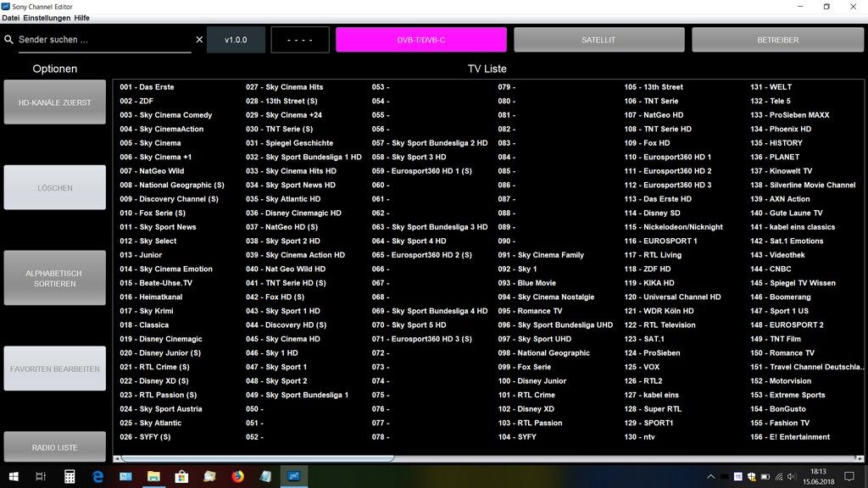Open the Action Center notification icon
The height and width of the screenshot is (488, 868).
[x=849, y=476]
